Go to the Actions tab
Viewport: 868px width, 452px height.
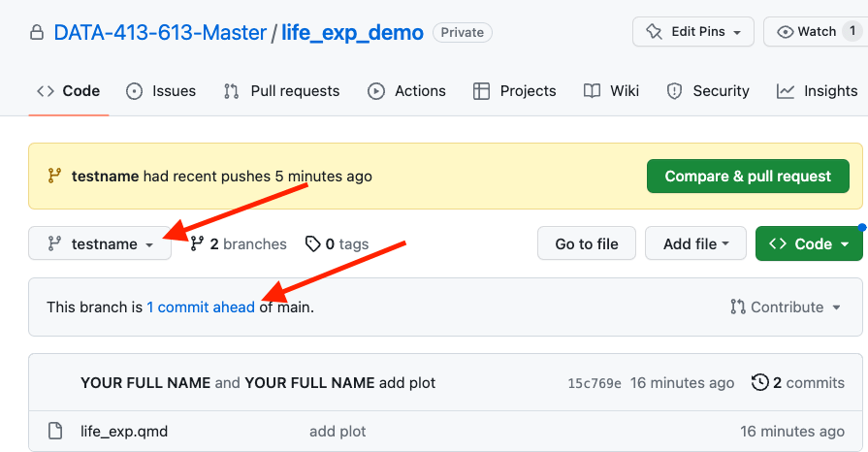pos(407,91)
